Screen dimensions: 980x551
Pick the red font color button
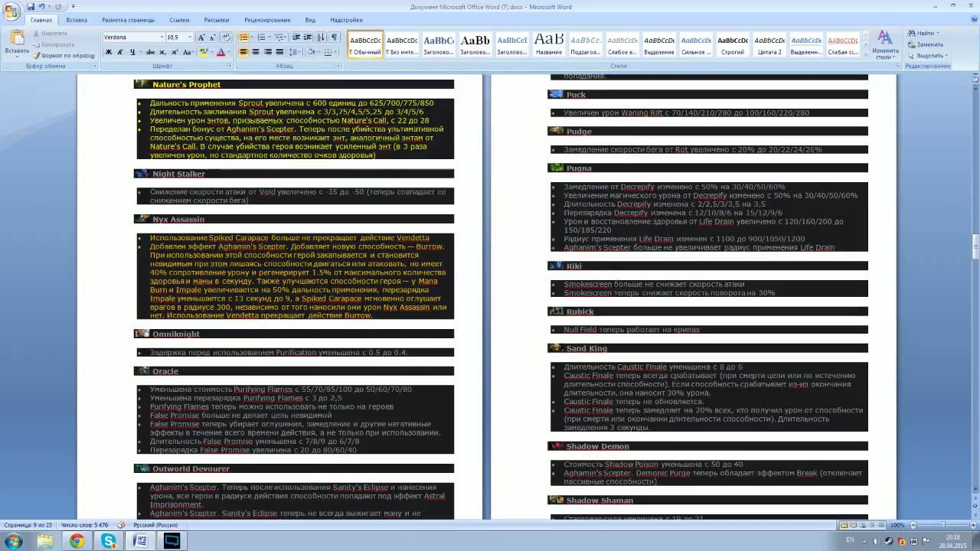(x=220, y=52)
